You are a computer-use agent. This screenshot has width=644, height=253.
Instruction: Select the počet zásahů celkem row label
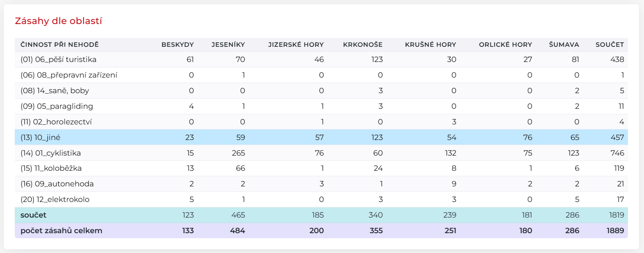tap(61, 231)
